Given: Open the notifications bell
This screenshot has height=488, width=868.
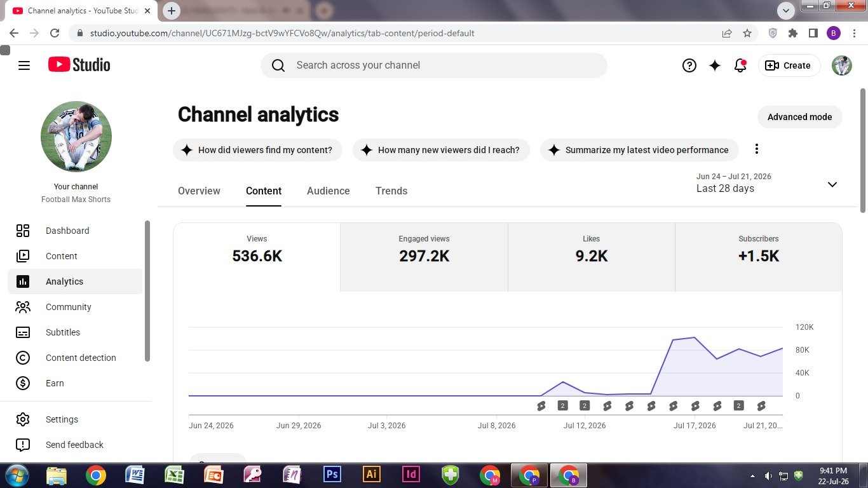Looking at the screenshot, I should tap(740, 65).
